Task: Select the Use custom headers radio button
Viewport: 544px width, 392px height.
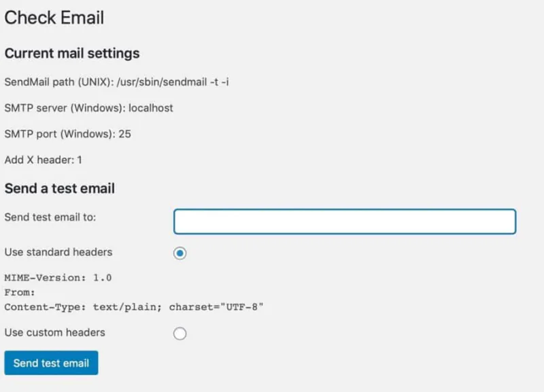Action: 179,333
